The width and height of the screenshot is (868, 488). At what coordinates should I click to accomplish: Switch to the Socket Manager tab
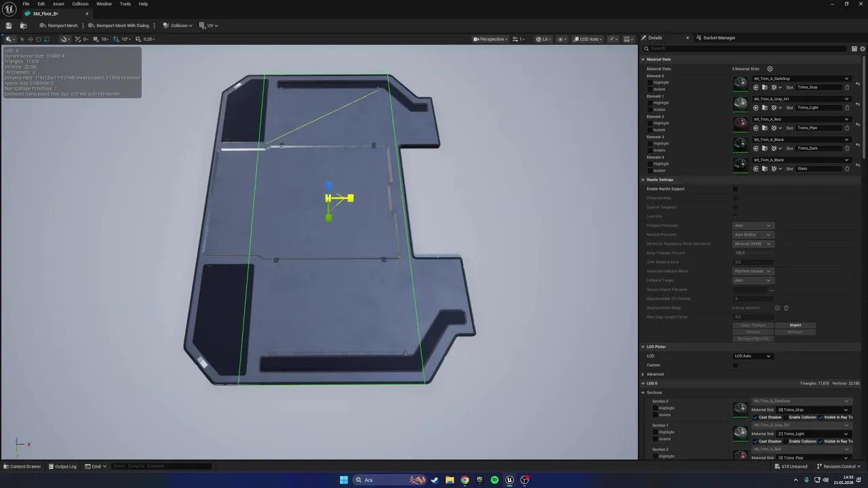[x=718, y=38]
